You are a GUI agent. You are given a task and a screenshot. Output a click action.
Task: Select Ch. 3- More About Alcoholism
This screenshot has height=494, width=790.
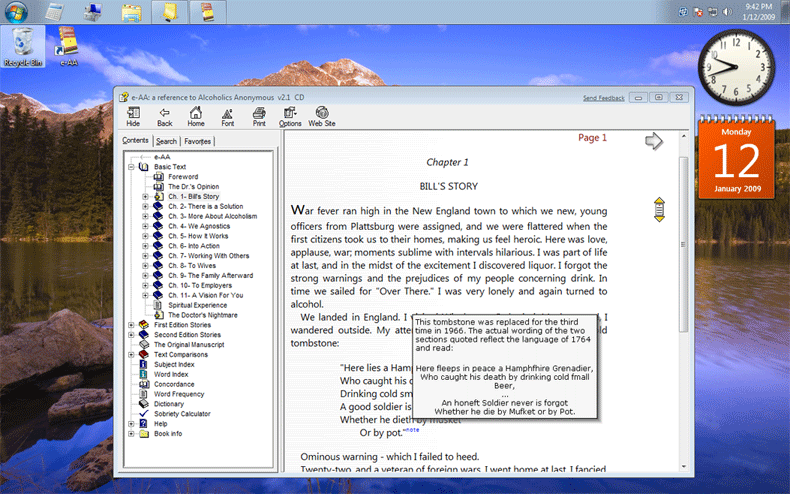pos(213,216)
